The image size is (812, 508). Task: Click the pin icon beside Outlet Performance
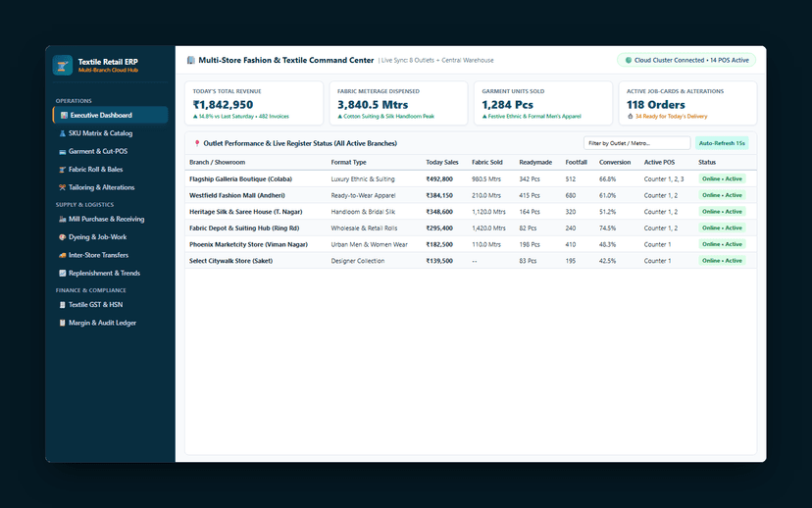pyautogui.click(x=197, y=143)
